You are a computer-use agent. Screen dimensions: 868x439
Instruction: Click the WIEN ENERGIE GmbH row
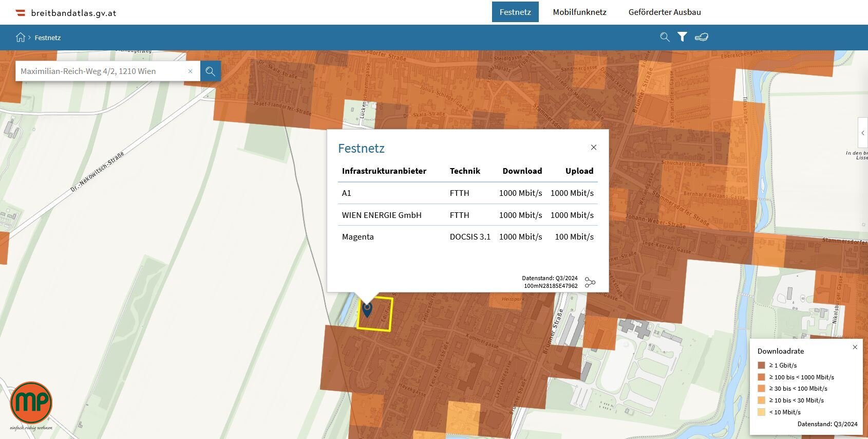click(x=468, y=215)
